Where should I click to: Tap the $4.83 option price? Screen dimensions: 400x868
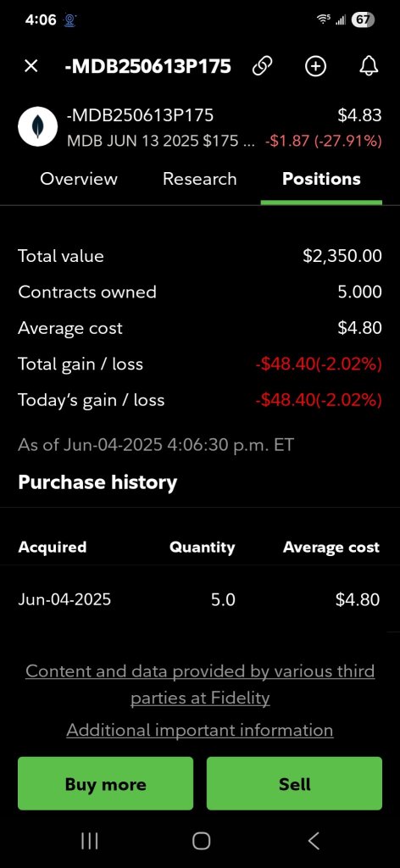(x=359, y=115)
